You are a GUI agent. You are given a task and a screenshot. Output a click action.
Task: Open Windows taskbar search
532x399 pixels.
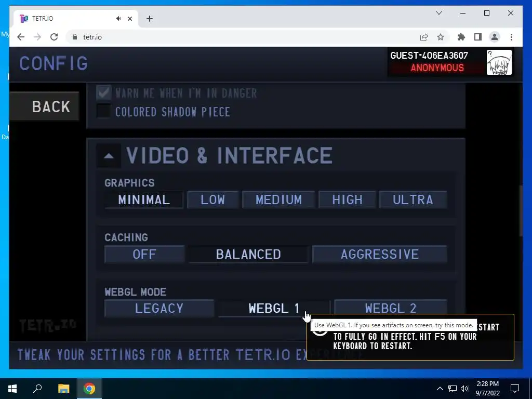pyautogui.click(x=37, y=389)
